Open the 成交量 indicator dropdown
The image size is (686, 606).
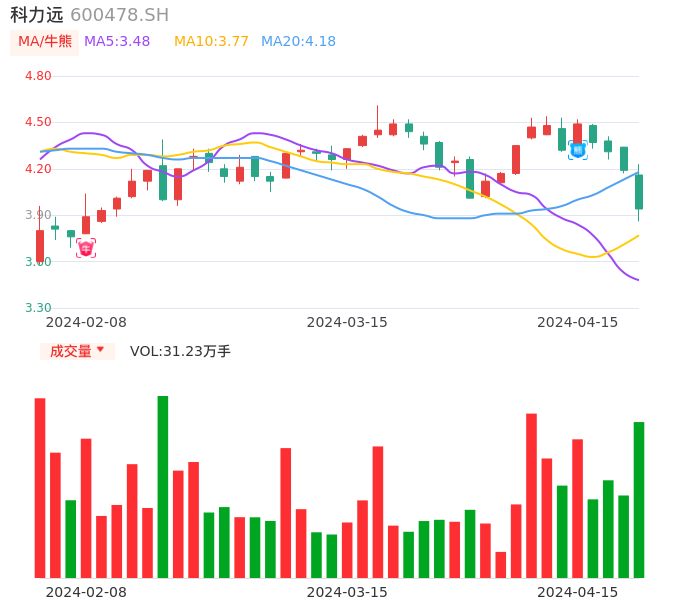pyautogui.click(x=77, y=351)
